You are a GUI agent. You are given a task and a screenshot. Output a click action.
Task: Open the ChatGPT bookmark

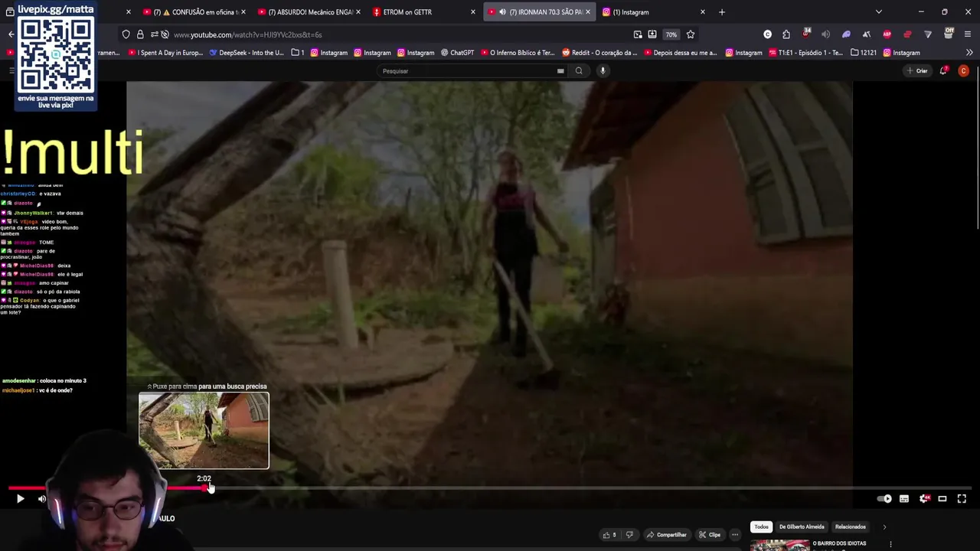458,53
